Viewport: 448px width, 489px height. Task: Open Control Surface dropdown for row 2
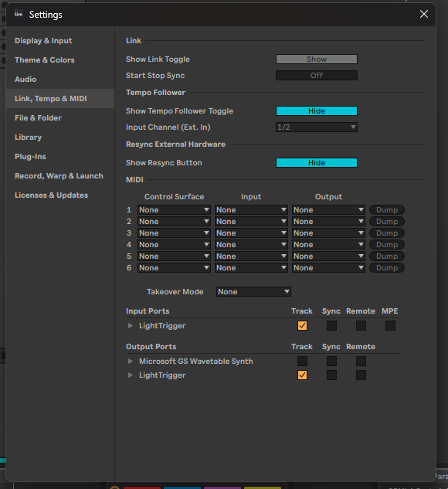pyautogui.click(x=174, y=222)
